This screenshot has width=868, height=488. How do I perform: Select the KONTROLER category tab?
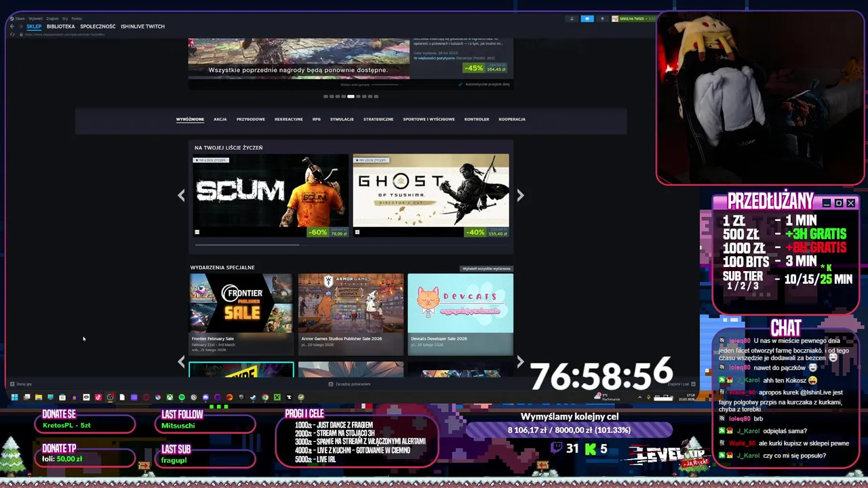point(477,119)
